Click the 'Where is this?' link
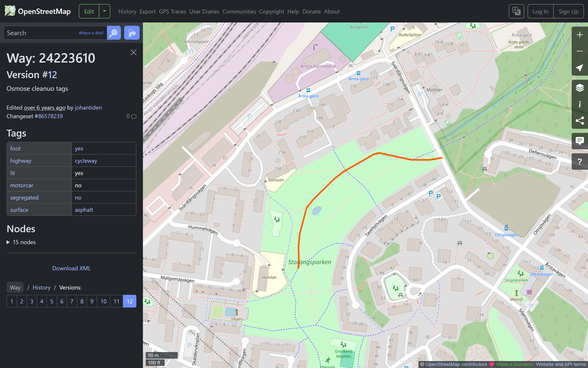 91,33
